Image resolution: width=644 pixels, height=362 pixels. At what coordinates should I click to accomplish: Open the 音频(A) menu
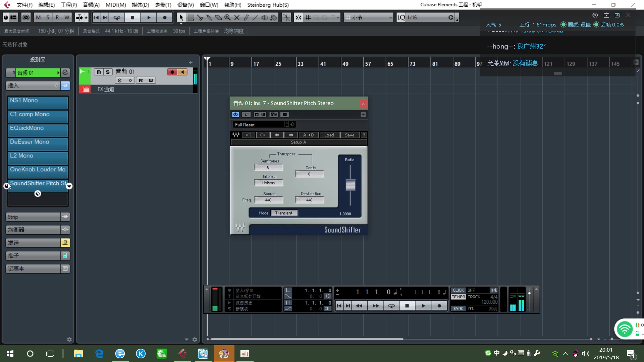point(91,5)
